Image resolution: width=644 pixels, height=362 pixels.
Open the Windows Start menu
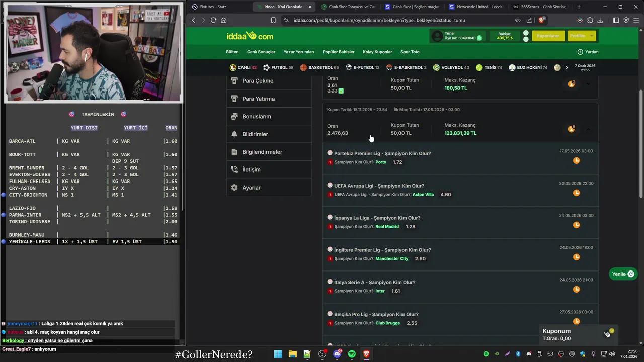(x=278, y=354)
